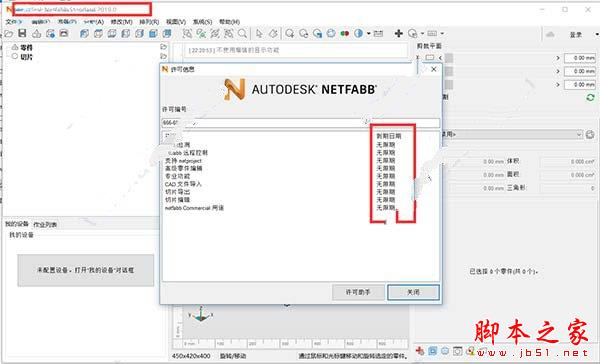600x364 pixels.
Task: Click the 到期日期 column header
Action: point(389,136)
